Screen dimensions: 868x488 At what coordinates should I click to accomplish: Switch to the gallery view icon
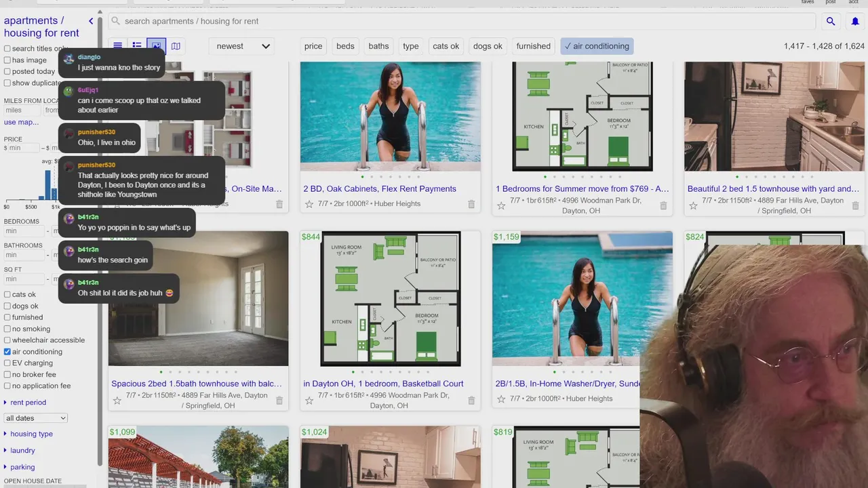pos(157,46)
